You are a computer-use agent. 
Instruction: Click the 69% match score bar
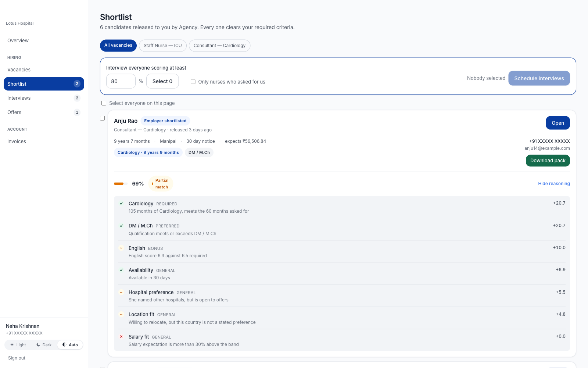click(x=121, y=184)
